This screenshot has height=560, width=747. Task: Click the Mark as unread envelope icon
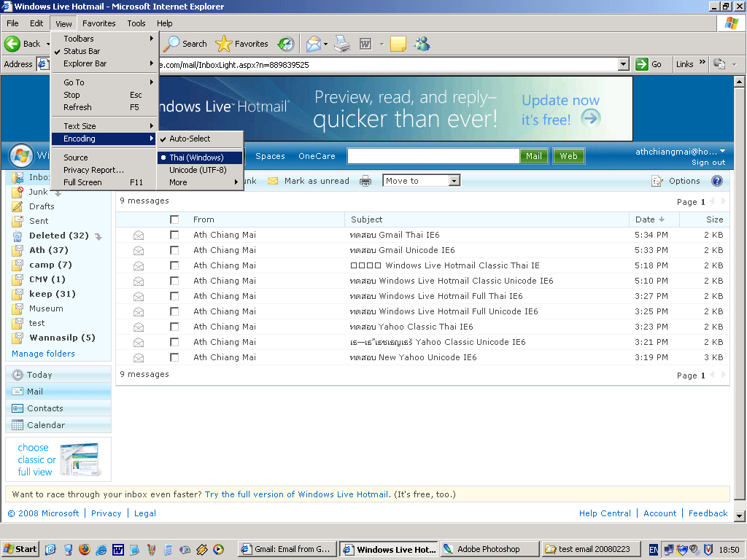click(x=273, y=181)
